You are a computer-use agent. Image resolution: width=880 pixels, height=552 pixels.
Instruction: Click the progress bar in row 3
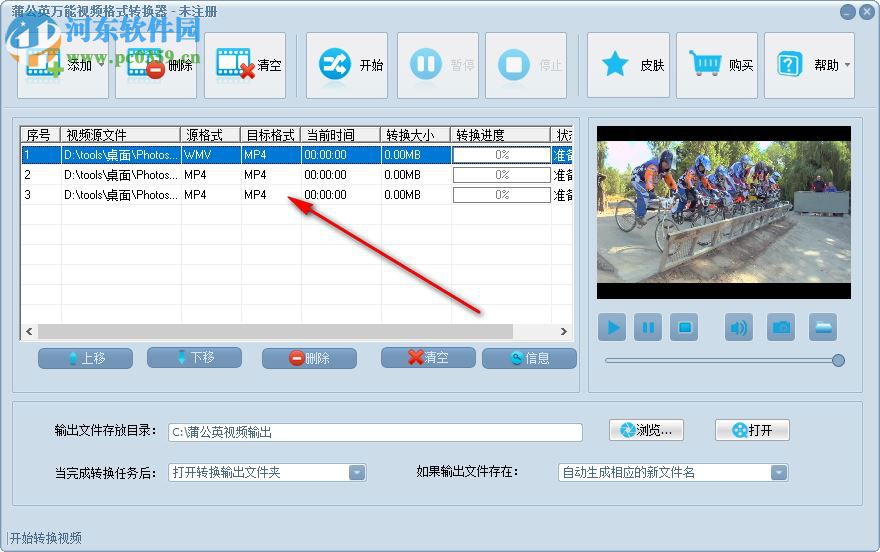[x=502, y=195]
